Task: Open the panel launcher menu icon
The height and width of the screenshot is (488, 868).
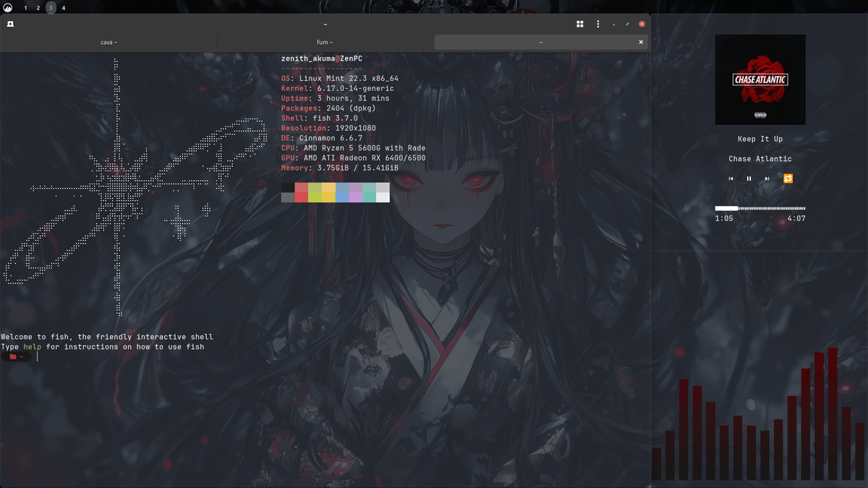Action: click(x=7, y=8)
